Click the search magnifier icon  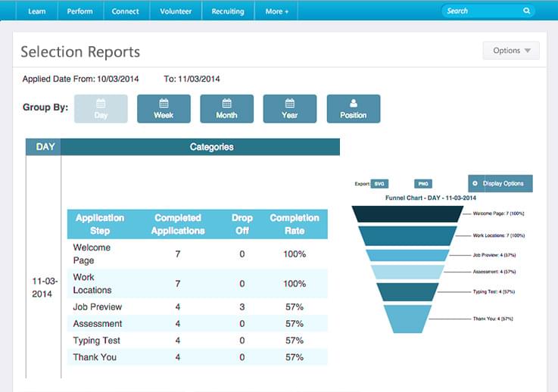(526, 11)
